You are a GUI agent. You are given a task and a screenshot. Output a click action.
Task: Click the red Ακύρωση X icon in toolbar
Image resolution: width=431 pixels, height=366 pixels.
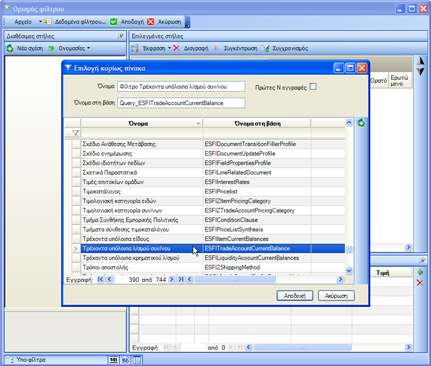coord(151,22)
